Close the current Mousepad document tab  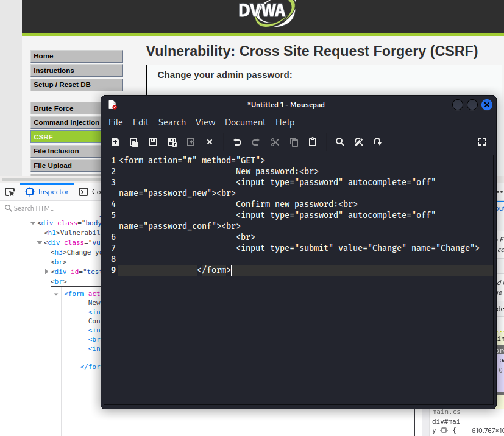point(209,142)
